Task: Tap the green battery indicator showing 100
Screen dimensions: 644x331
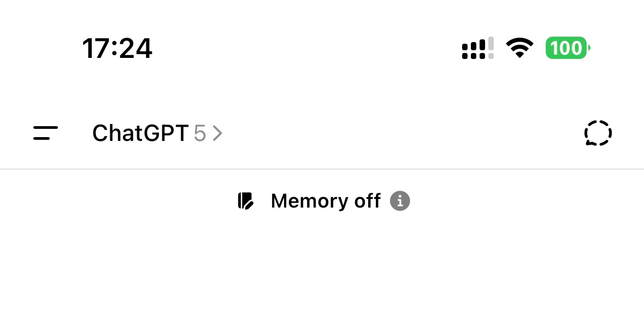Action: pyautogui.click(x=567, y=49)
